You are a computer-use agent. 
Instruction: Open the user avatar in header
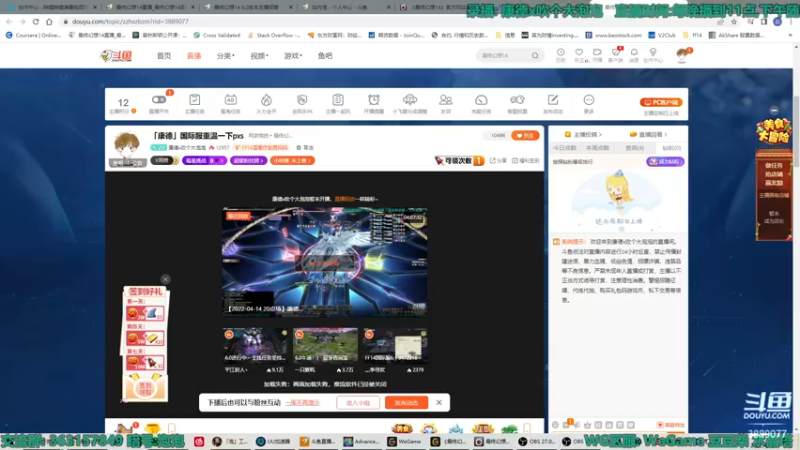point(682,55)
